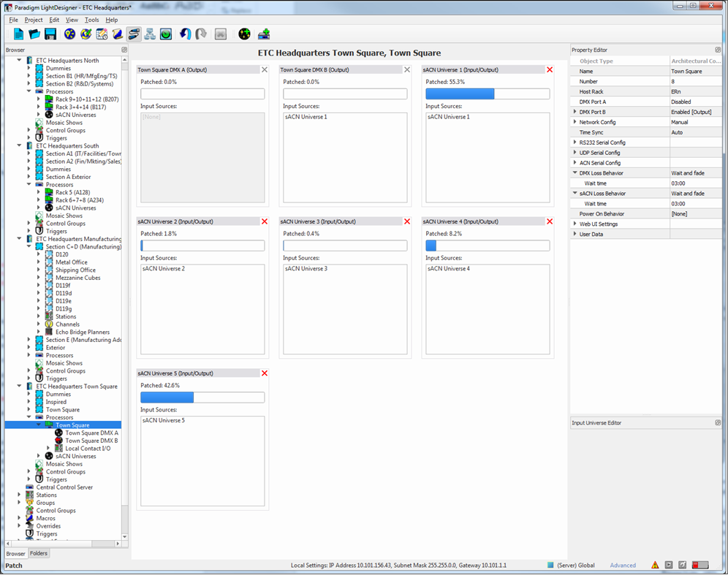Expand the DMX Port B property
This screenshot has height=578, width=728.
[x=575, y=112]
